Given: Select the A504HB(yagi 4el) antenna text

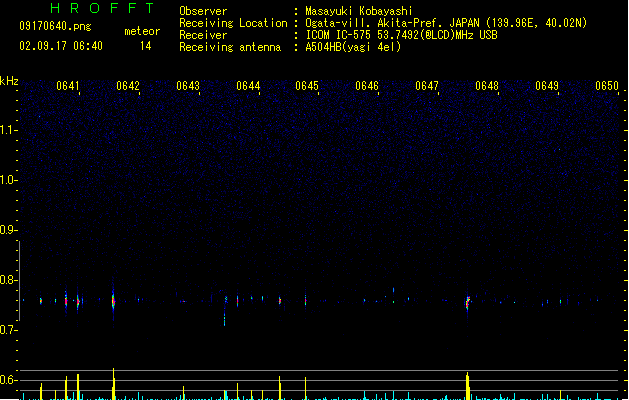Looking at the screenshot, I should 353,47.
